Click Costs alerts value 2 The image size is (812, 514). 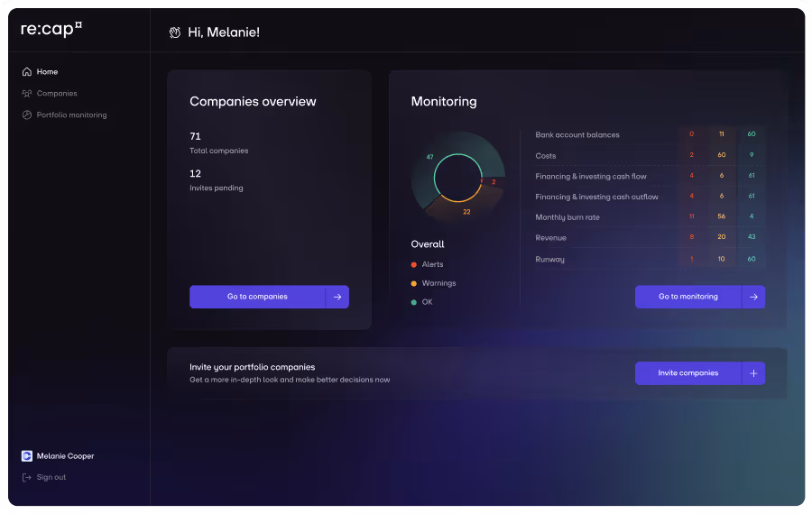[x=691, y=155]
